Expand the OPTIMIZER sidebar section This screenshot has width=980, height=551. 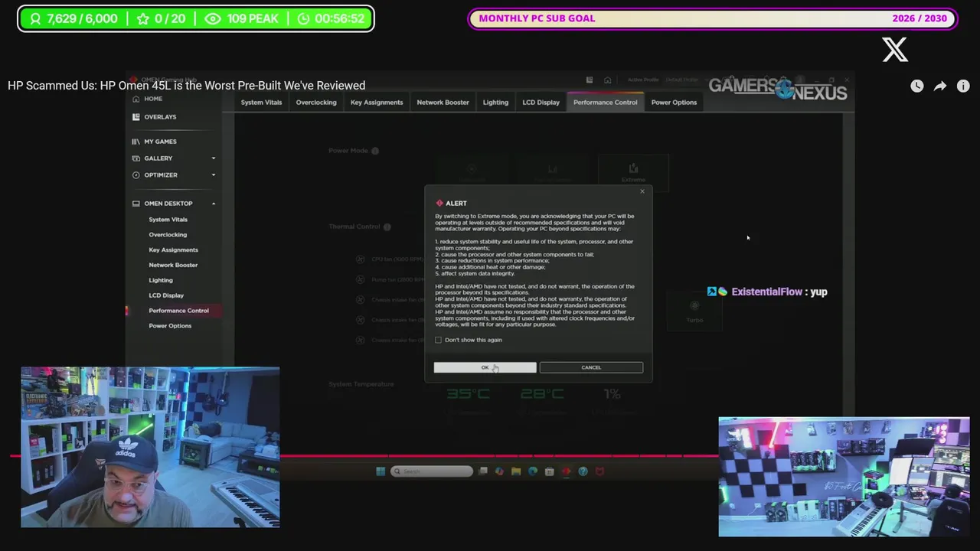214,175
